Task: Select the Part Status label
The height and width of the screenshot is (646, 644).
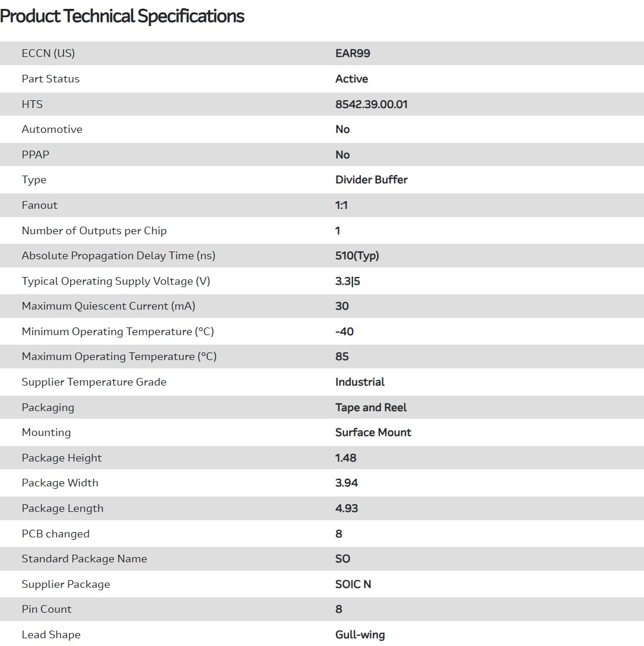Action: [50, 79]
